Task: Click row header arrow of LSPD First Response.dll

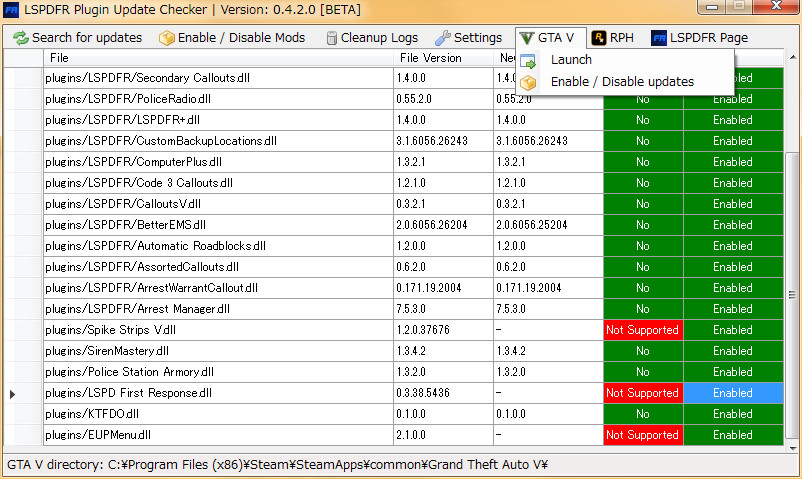Action: (x=13, y=394)
